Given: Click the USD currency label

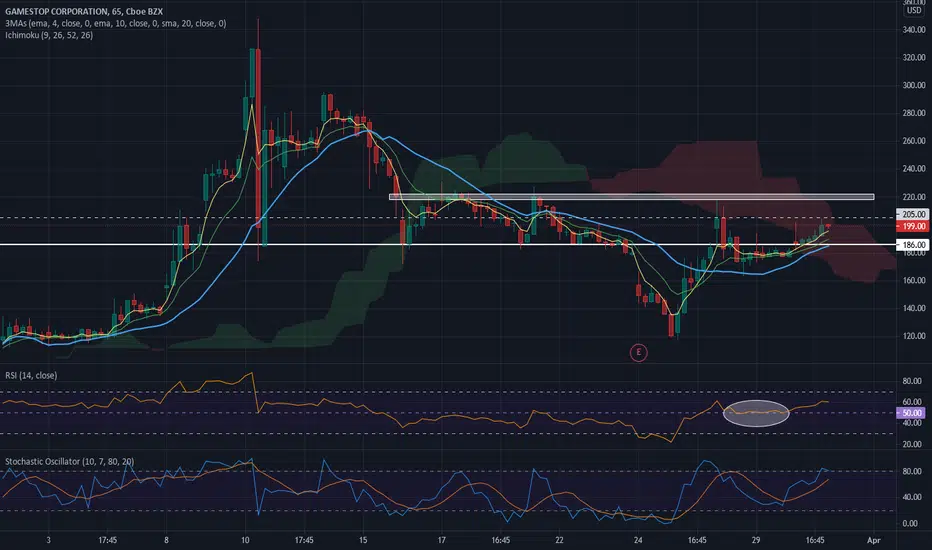Looking at the screenshot, I should (x=914, y=10).
